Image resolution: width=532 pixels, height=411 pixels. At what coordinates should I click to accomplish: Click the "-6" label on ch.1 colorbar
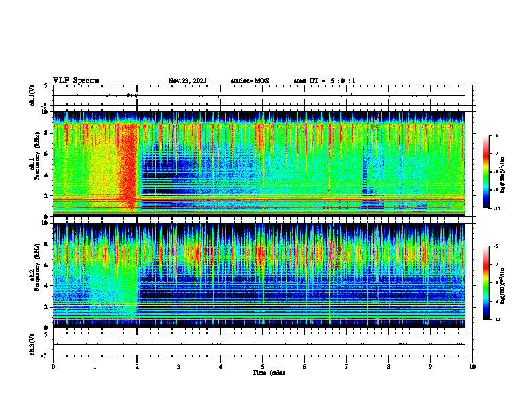pos(496,135)
